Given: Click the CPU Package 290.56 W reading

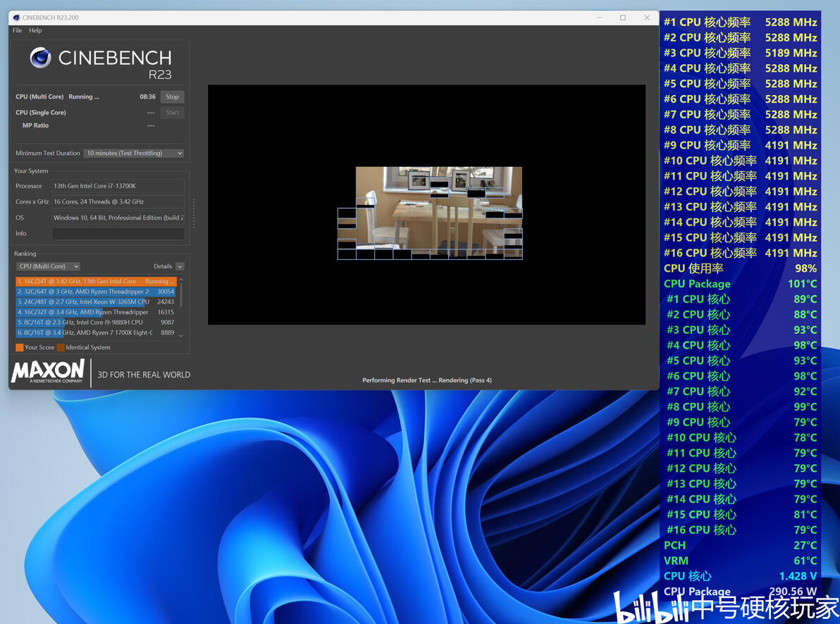Looking at the screenshot, I should point(793,592).
